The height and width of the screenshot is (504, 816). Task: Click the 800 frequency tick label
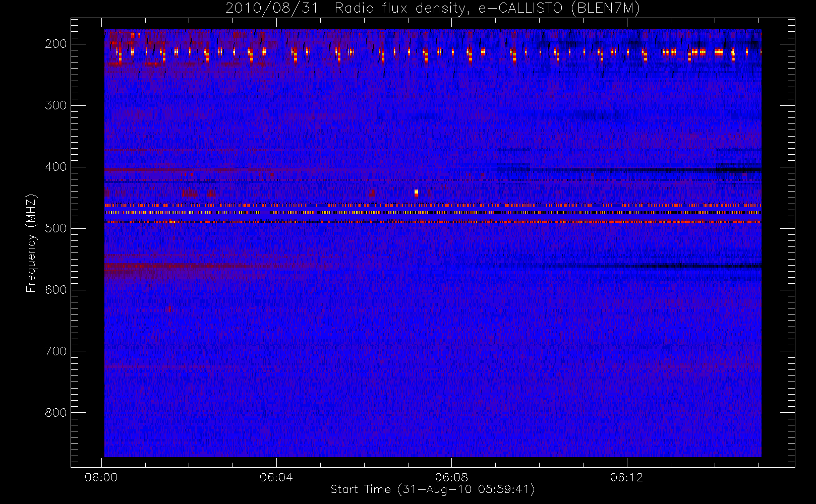pos(56,413)
